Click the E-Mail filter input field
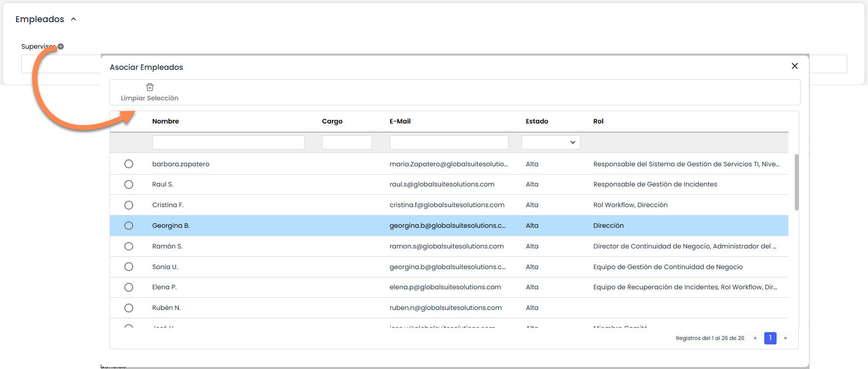This screenshot has height=369, width=868. coord(449,142)
